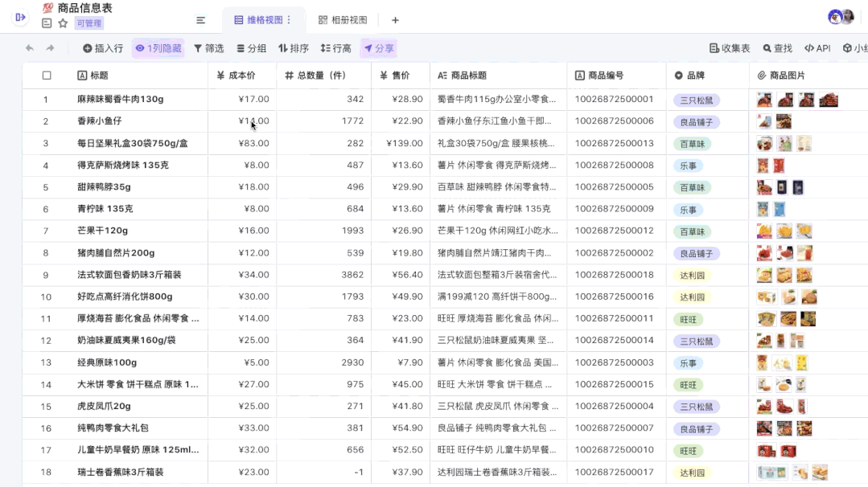Image resolution: width=868 pixels, height=487 pixels.
Task: Select the 良品铺子 brand tag in row 2
Action: (697, 122)
